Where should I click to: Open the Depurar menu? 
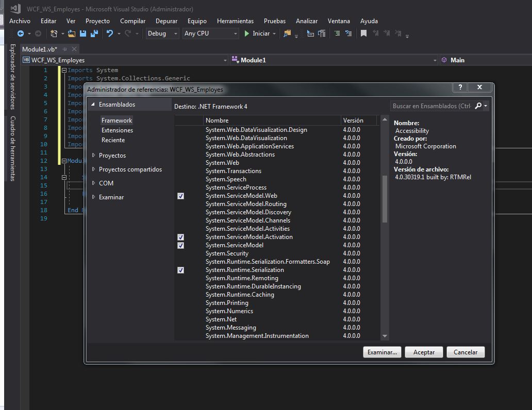[x=166, y=21]
